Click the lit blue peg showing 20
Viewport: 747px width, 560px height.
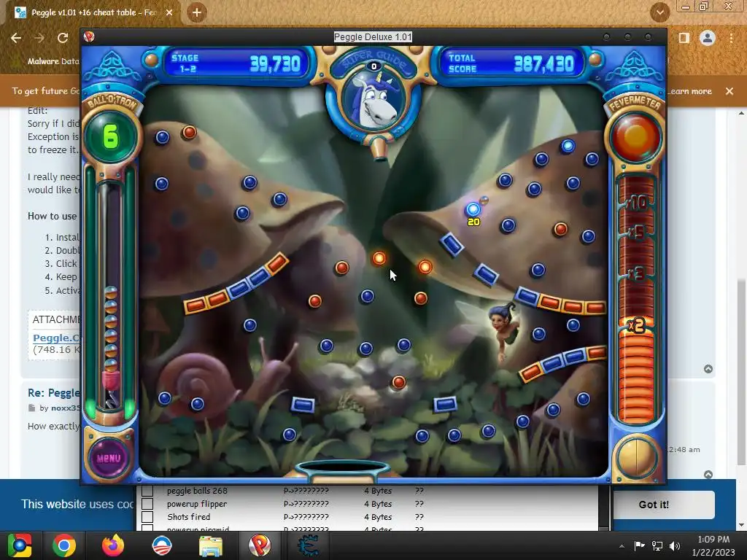point(473,209)
